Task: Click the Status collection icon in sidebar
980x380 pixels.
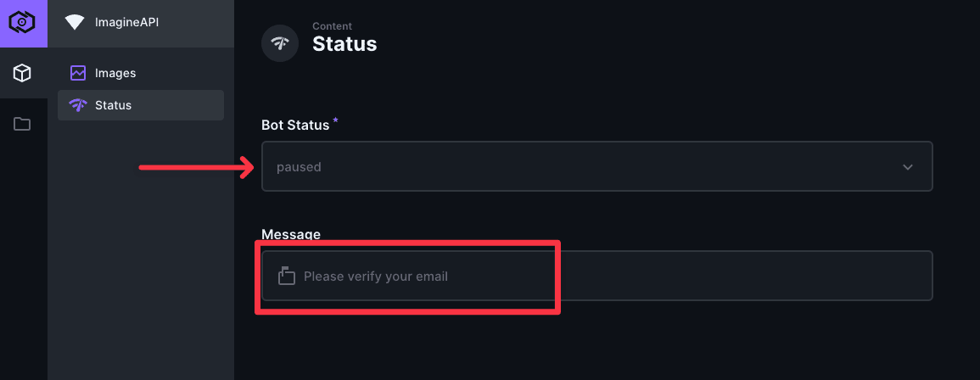Action: coord(78,105)
